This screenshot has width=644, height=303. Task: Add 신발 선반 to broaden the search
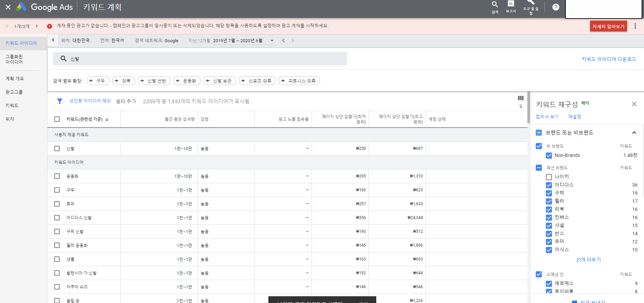coord(154,81)
